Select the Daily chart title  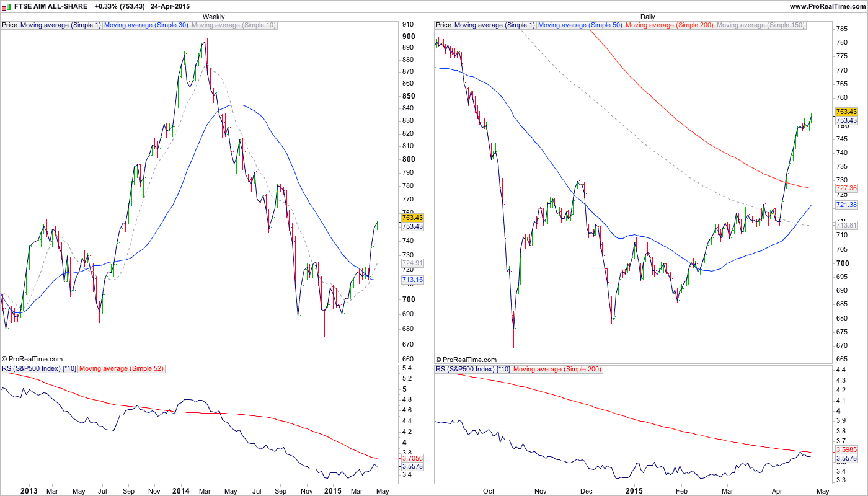647,17
